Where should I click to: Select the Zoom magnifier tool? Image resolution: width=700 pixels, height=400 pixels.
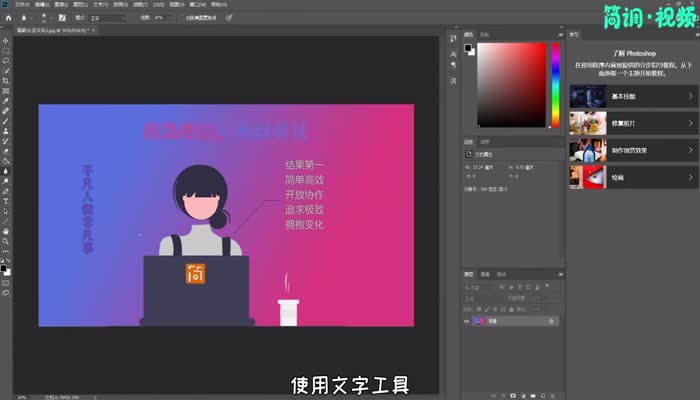(x=6, y=241)
